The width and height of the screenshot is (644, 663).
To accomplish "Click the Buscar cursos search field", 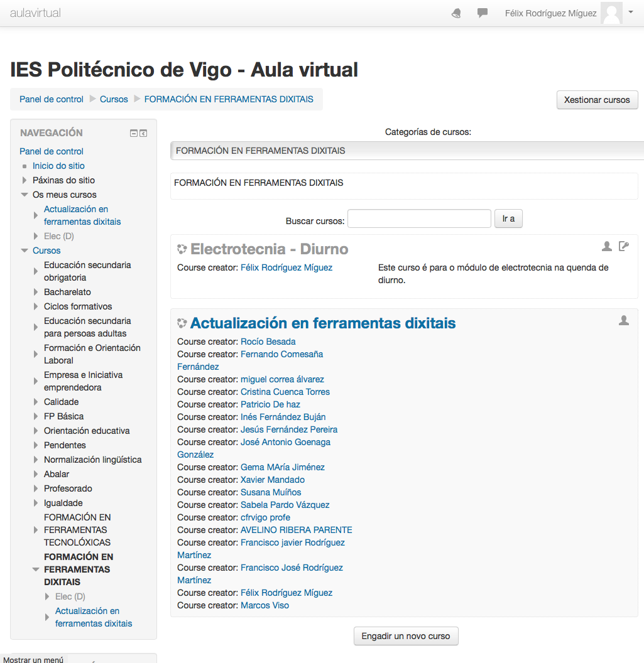I will click(419, 218).
